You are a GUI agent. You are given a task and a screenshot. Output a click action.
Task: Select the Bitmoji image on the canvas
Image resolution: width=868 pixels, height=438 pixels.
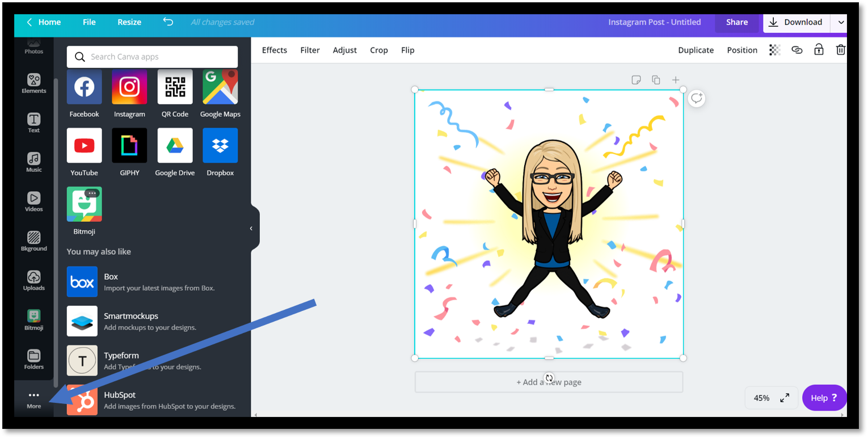click(549, 224)
